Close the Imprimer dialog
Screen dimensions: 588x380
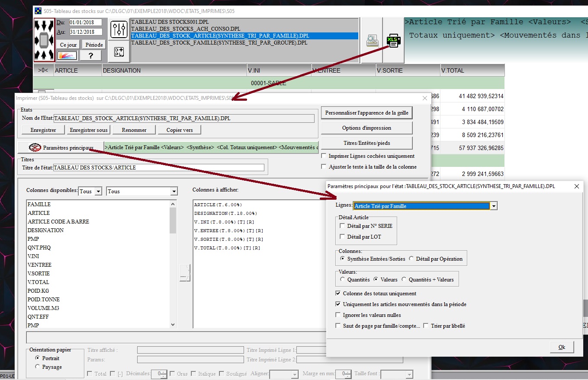424,98
